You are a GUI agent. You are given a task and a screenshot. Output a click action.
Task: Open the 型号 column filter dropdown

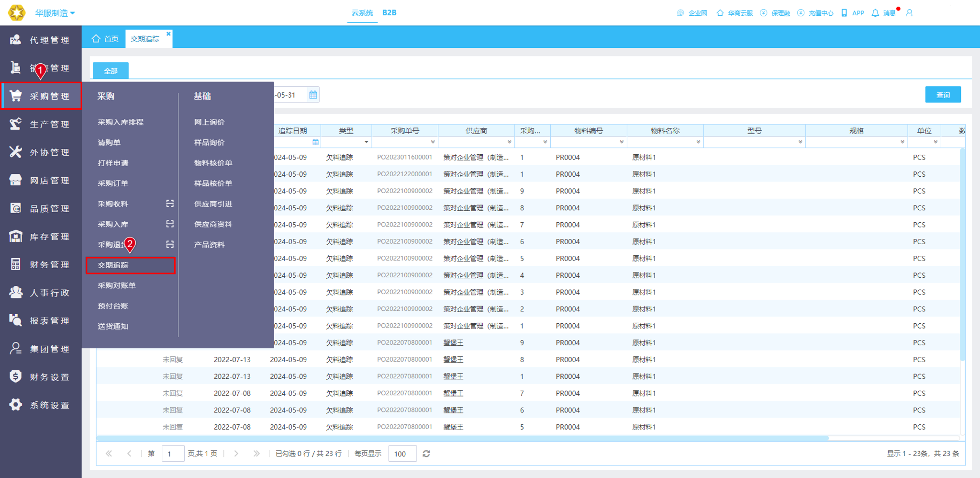pos(800,142)
